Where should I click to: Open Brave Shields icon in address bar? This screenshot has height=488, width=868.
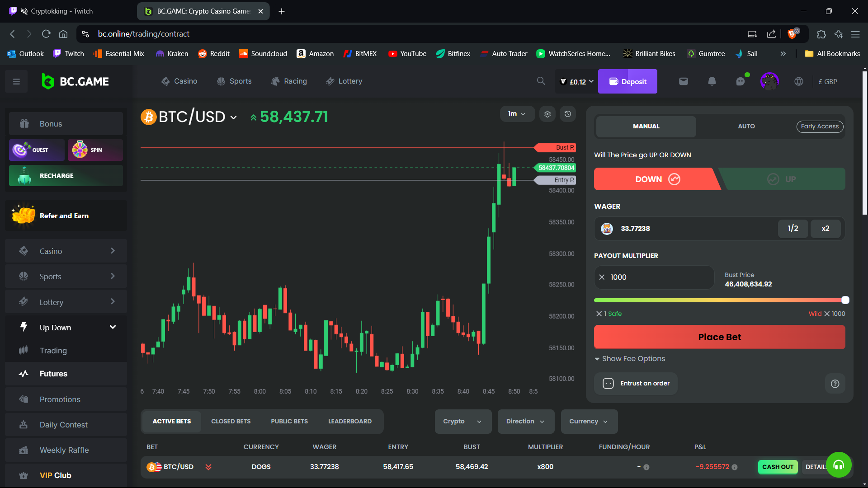tap(793, 34)
